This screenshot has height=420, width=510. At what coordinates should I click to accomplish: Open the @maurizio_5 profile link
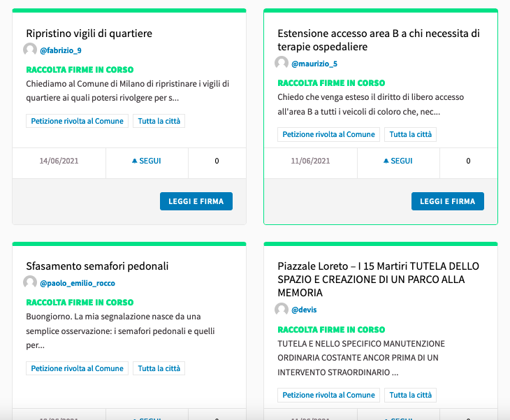click(314, 64)
